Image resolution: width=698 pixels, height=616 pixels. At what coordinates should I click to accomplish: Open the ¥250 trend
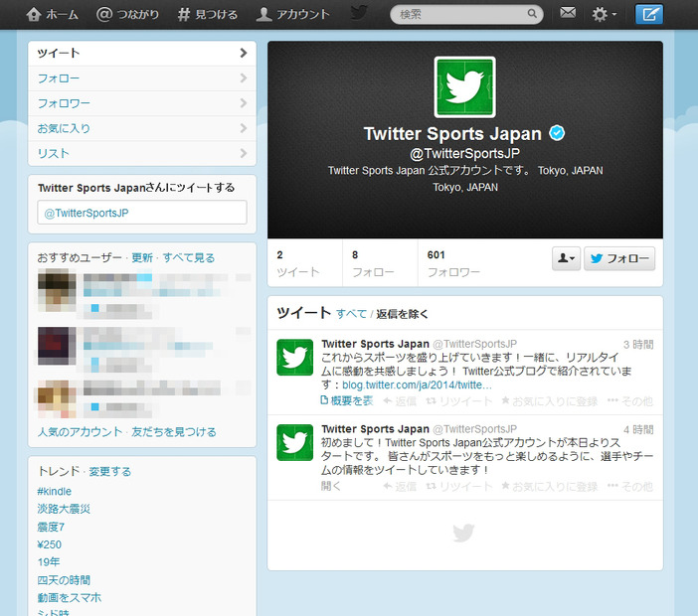click(x=50, y=544)
